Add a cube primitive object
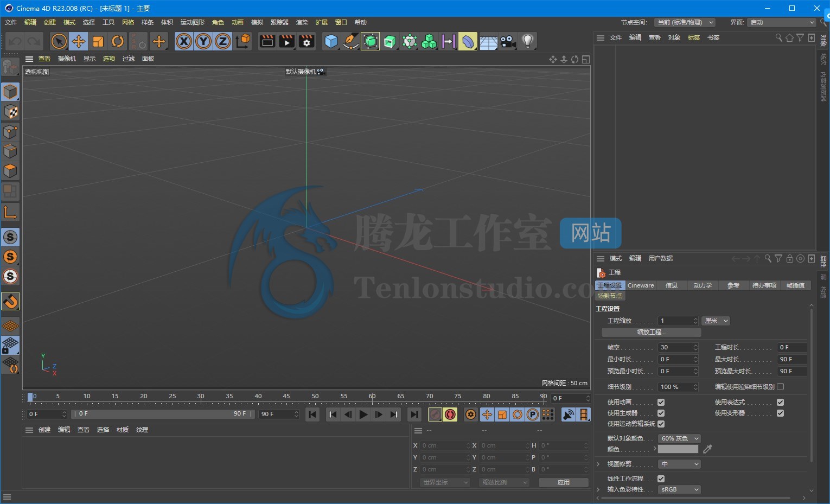 331,41
